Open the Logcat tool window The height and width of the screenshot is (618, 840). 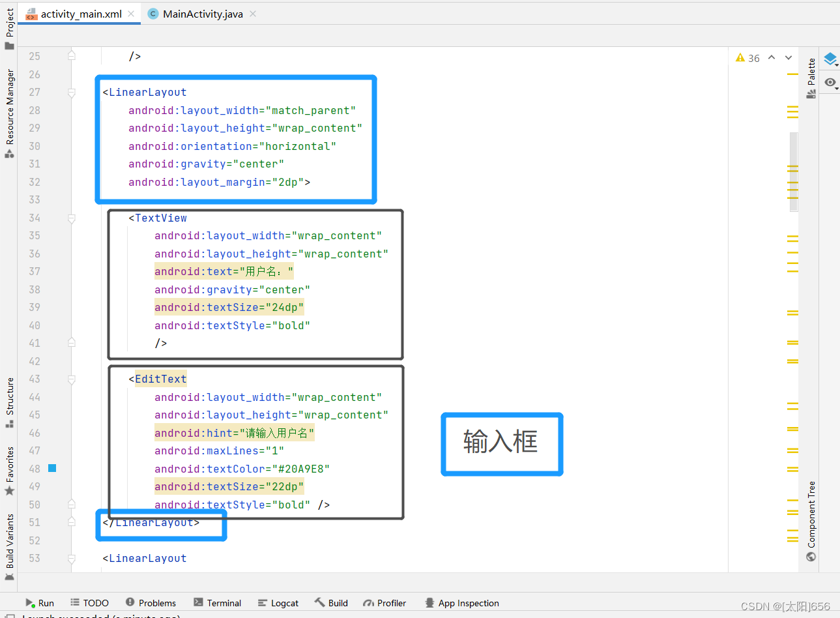coord(278,603)
